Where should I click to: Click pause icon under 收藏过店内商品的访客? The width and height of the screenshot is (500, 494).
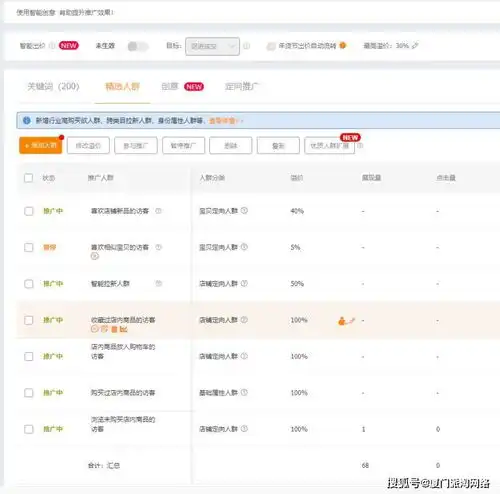coord(95,329)
